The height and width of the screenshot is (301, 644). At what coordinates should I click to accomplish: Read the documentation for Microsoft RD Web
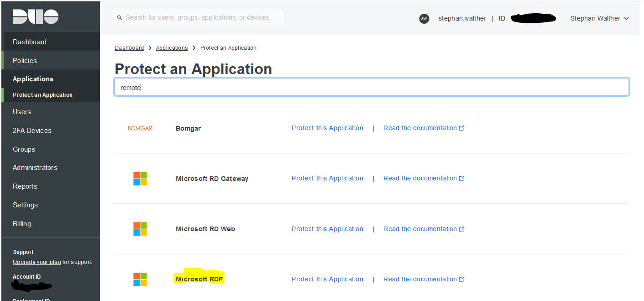click(x=420, y=229)
